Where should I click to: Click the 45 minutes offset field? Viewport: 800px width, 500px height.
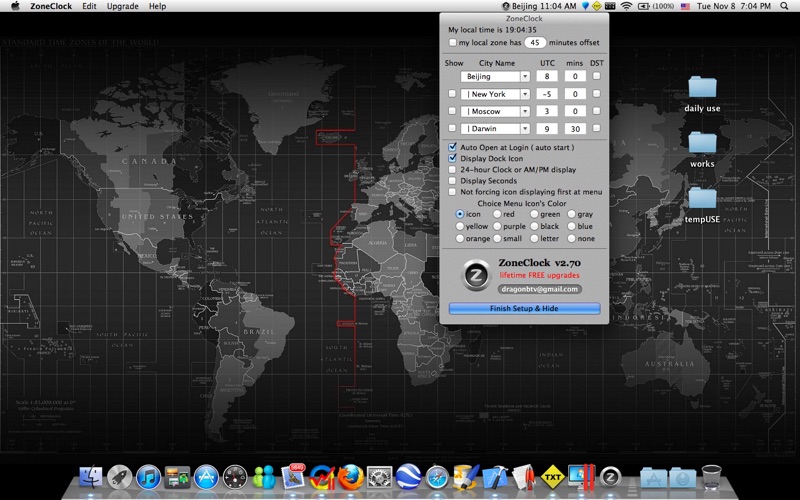[535, 43]
